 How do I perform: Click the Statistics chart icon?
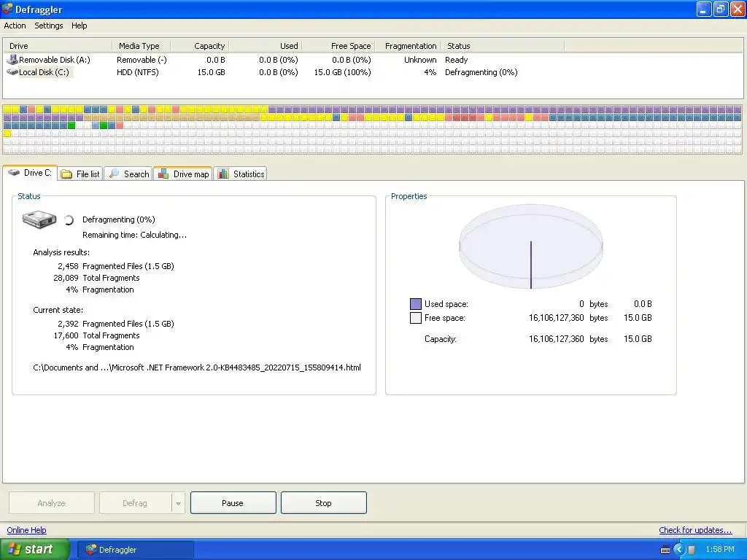[223, 174]
